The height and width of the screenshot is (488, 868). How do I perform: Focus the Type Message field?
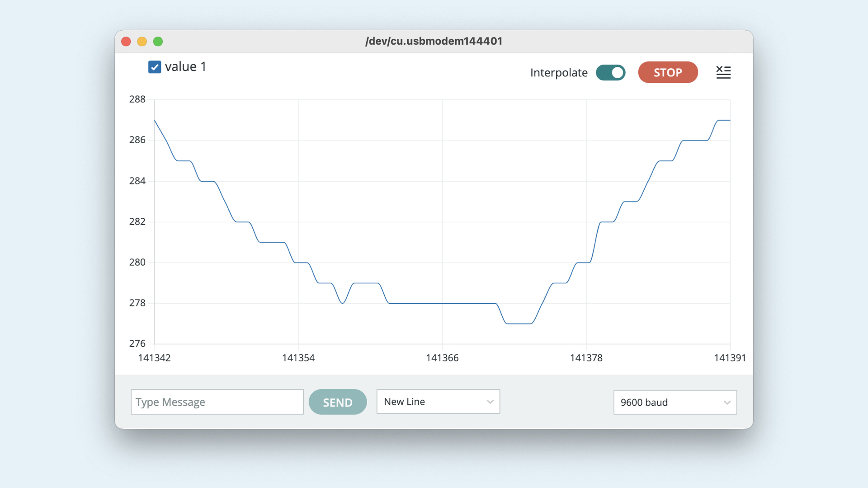[217, 402]
